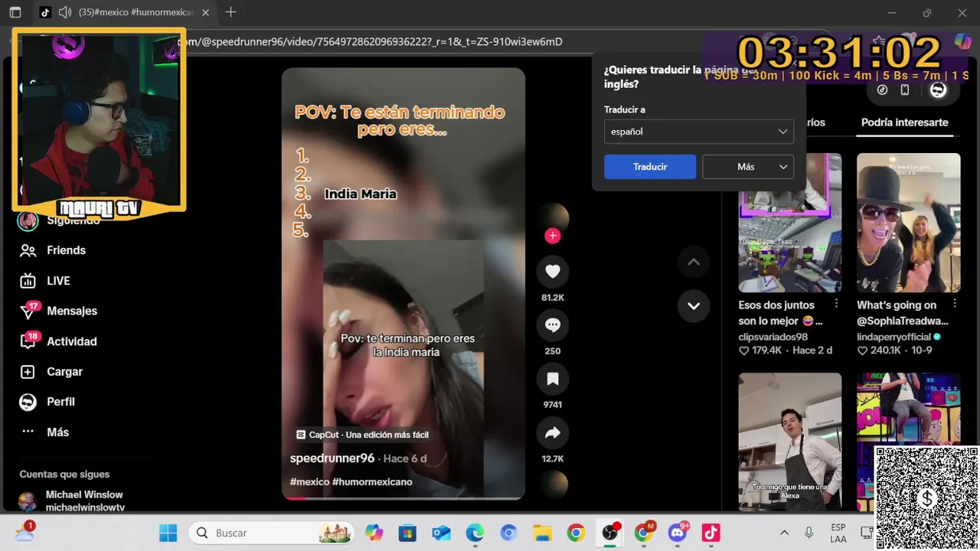Open Actividad notifications in sidebar
The image size is (980, 551).
coord(59,341)
